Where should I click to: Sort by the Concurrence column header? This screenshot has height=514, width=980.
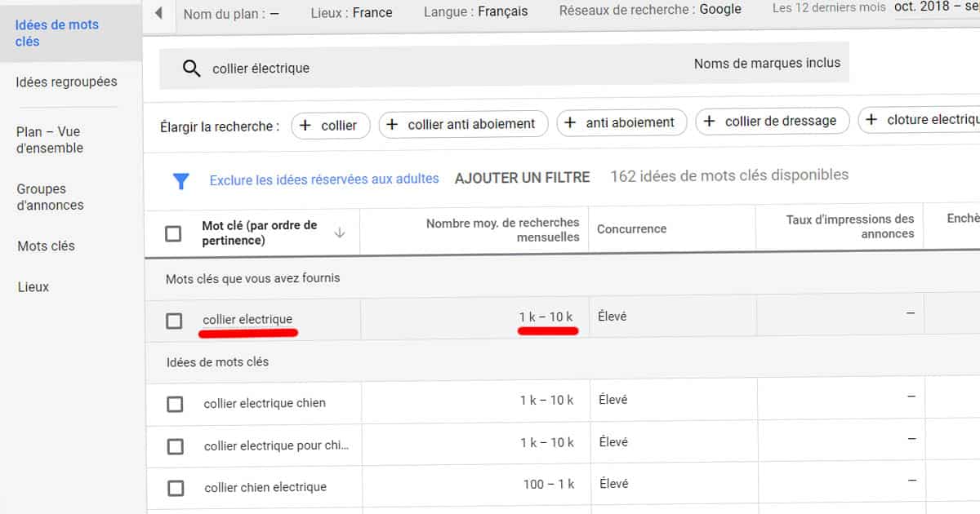coord(631,229)
